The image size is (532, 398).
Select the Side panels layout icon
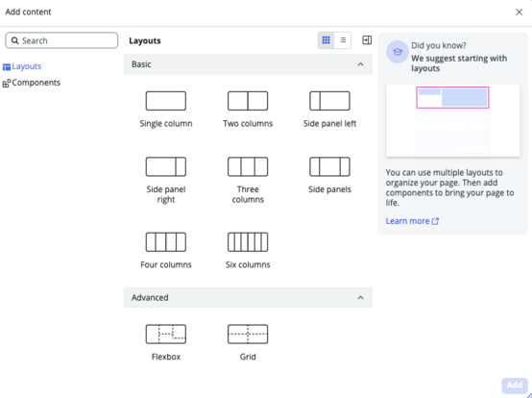329,166
